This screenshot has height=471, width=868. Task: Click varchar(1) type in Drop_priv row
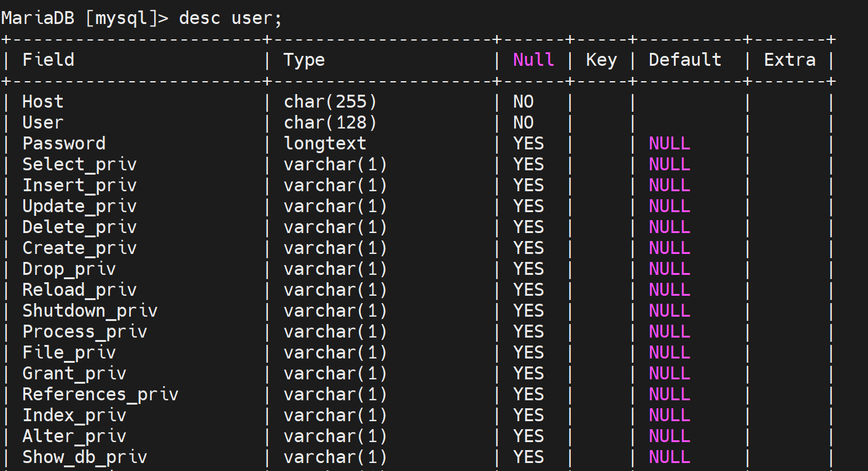(x=335, y=269)
